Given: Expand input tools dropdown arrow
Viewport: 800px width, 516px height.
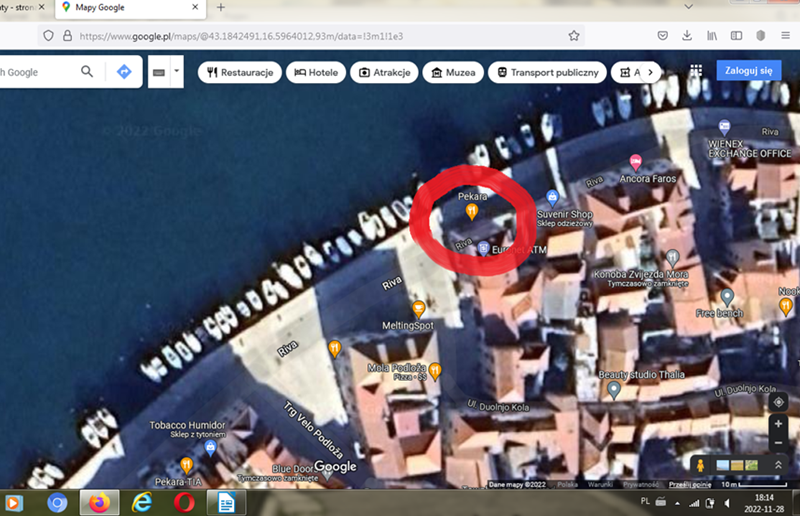Looking at the screenshot, I should 177,72.
